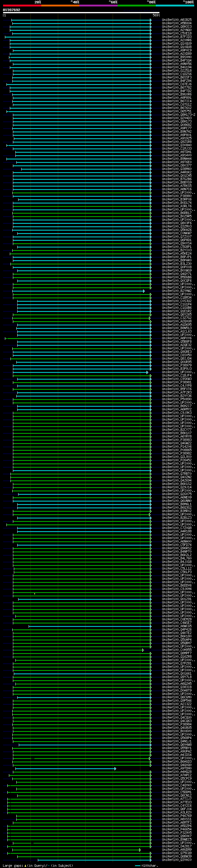Select label UniRef100_A9PC77
Screen dimensions: 197x868
click(x=177, y=128)
